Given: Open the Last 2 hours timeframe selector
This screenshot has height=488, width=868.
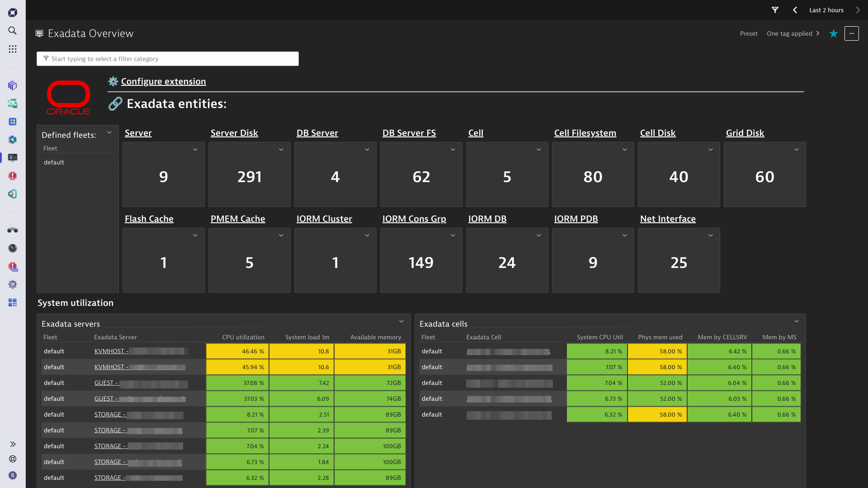Looking at the screenshot, I should click(826, 10).
